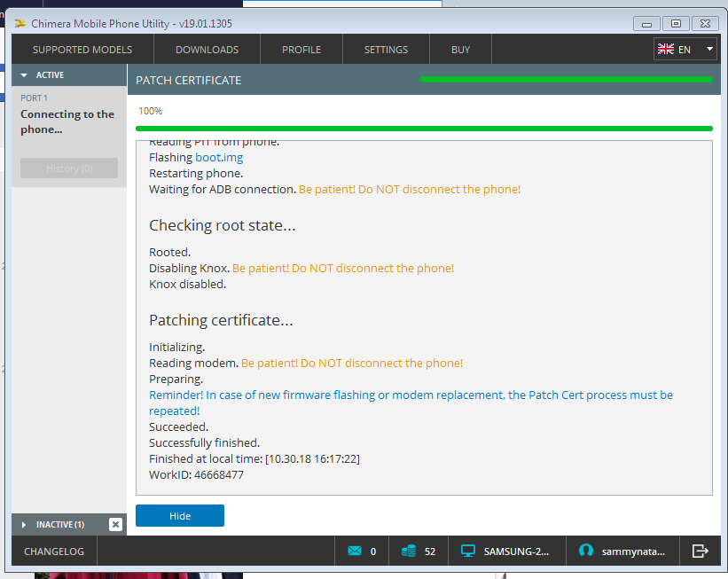Open the Downloads tab
Screen dimensions: 728x579
click(207, 50)
